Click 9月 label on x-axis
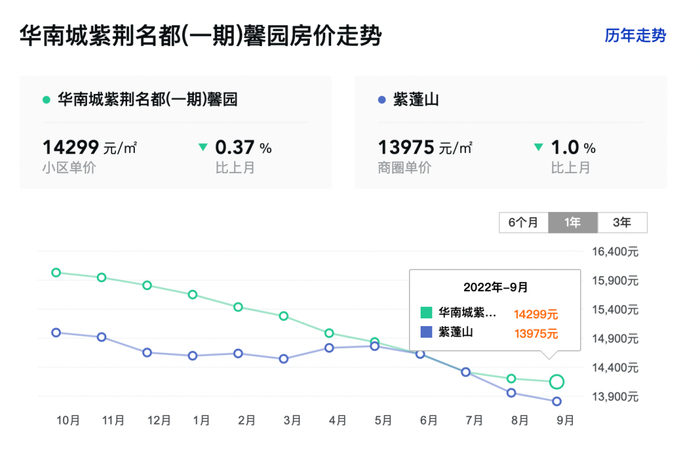The image size is (700, 452). tap(565, 421)
